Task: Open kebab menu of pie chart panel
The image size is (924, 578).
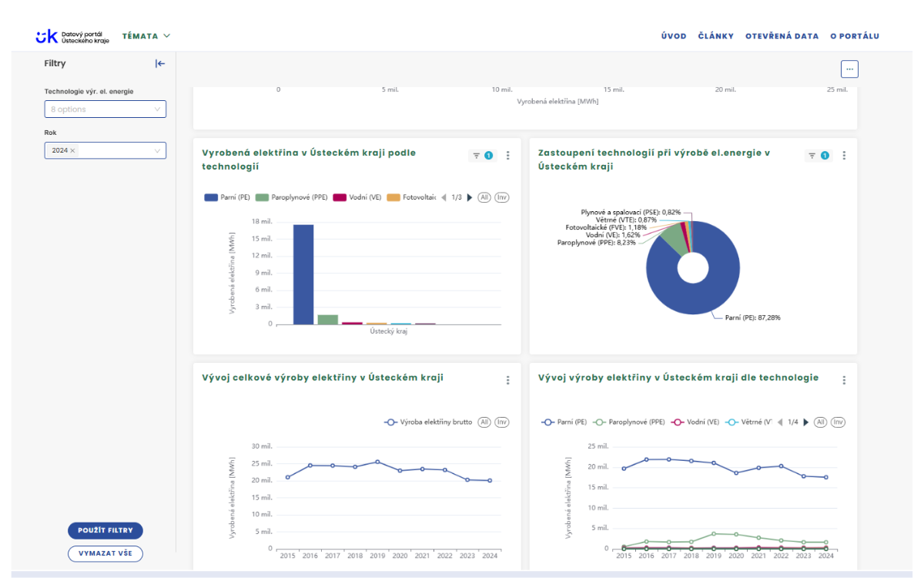Action: click(x=844, y=156)
